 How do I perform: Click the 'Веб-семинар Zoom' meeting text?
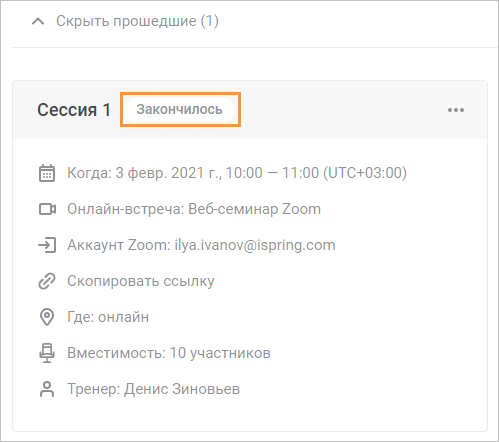point(254,209)
